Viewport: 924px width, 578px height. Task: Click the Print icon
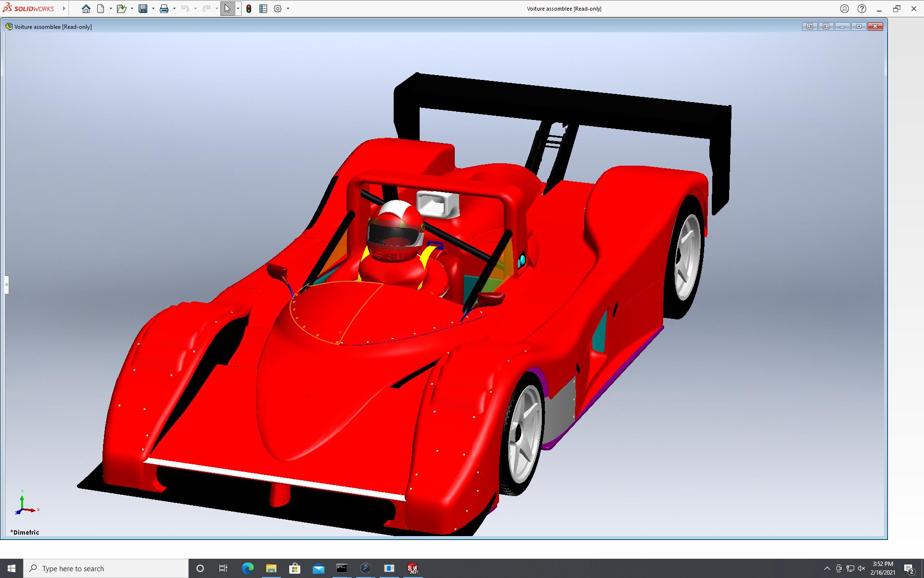[x=164, y=9]
